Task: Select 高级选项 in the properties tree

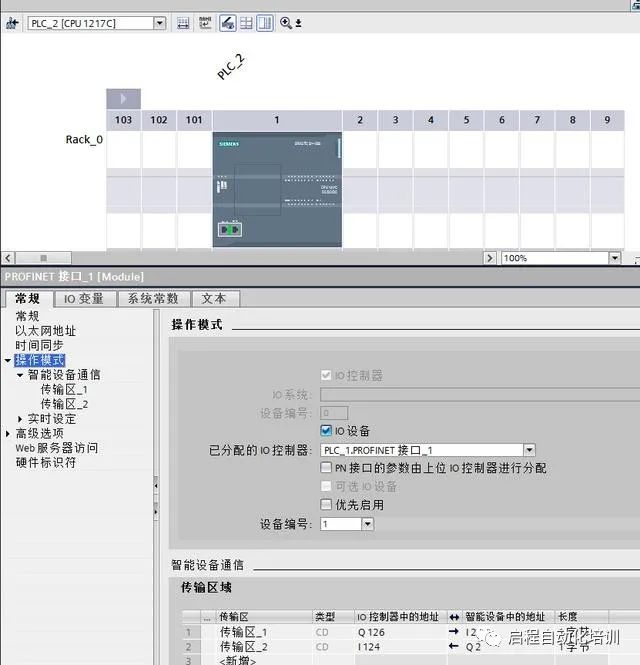Action: click(40, 433)
